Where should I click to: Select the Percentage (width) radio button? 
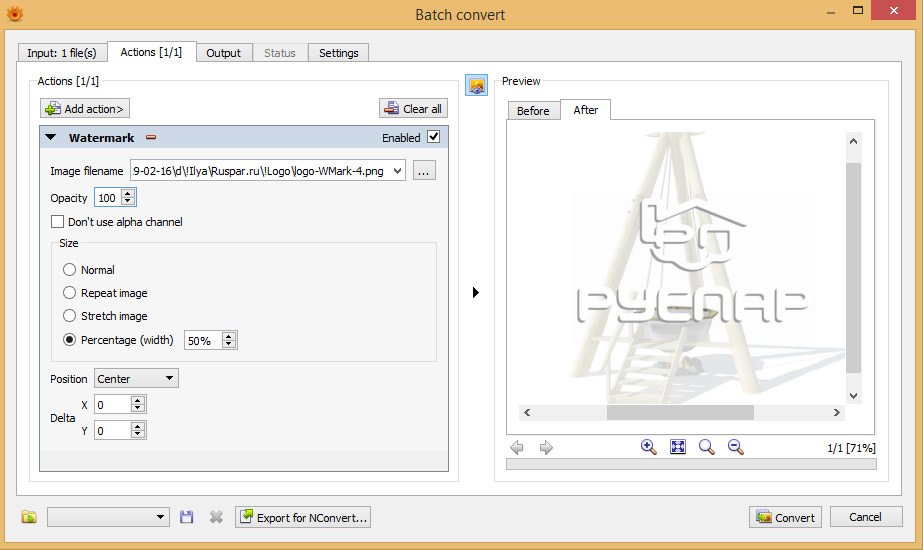coord(69,340)
